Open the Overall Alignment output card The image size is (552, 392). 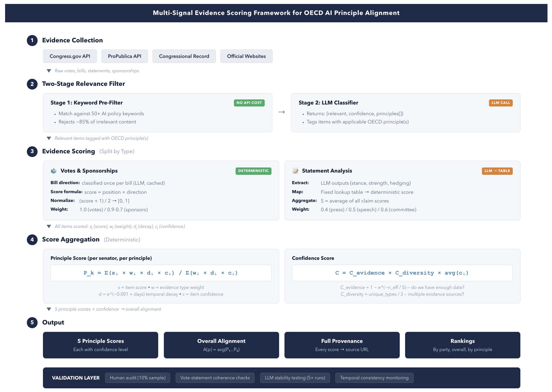[221, 345]
